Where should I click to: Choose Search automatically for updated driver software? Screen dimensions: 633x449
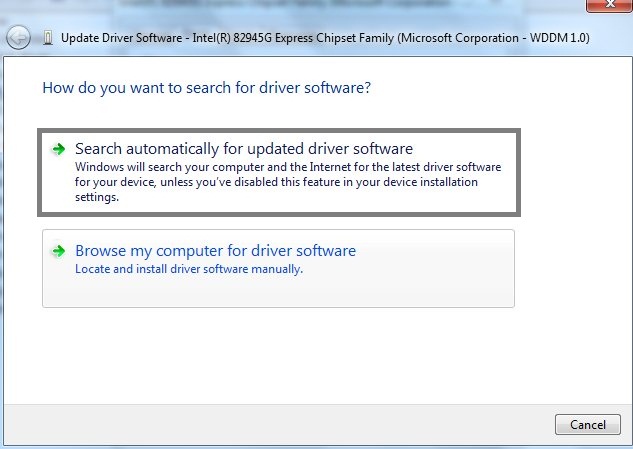click(279, 172)
